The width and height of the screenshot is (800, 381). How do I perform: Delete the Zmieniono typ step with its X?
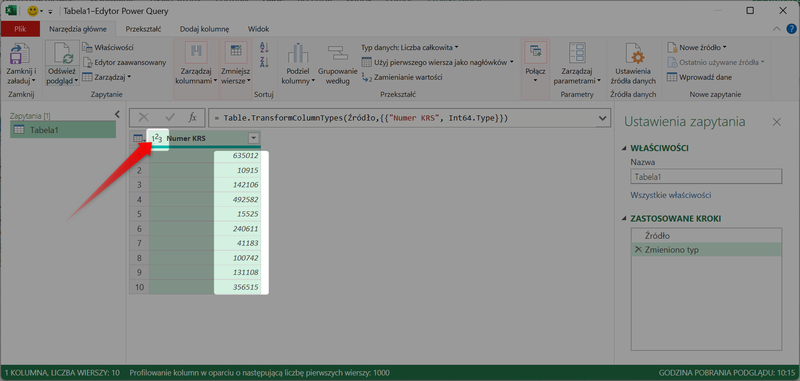point(637,249)
